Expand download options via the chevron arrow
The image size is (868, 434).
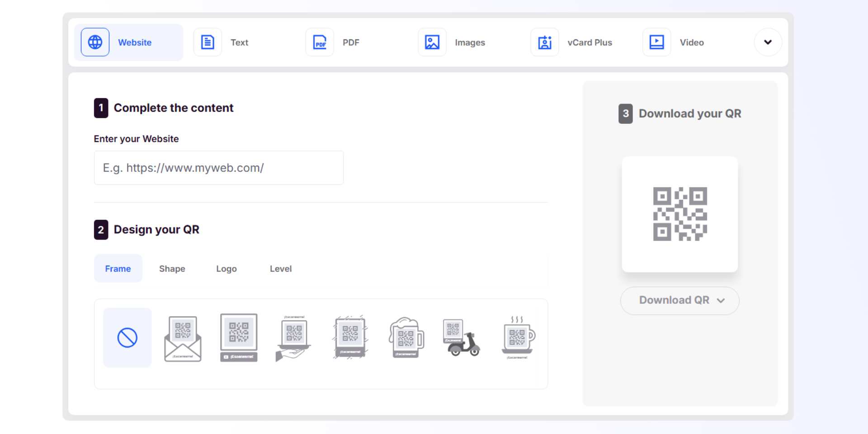(721, 300)
